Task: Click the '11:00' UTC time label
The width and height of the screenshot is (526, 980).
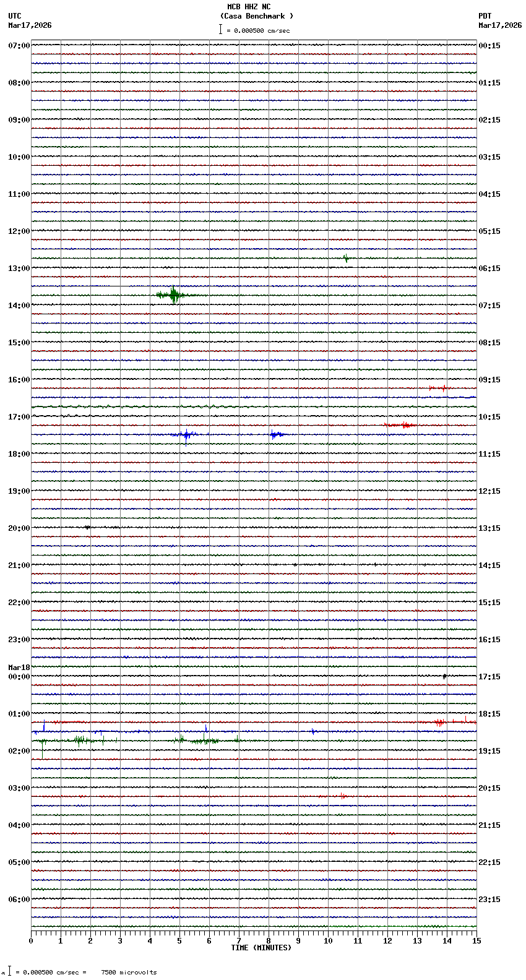Action: pyautogui.click(x=19, y=194)
